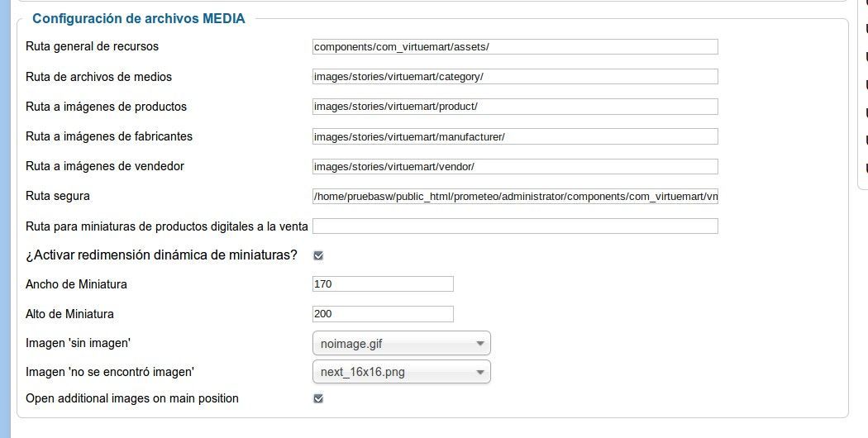This screenshot has width=868, height=438.
Task: Click the 'Configuración de archivos MEDIA' heading
Action: [138, 18]
